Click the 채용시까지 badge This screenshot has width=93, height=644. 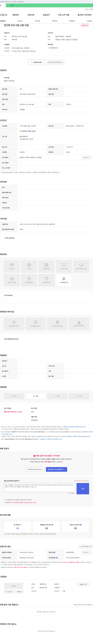click(x=85, y=25)
